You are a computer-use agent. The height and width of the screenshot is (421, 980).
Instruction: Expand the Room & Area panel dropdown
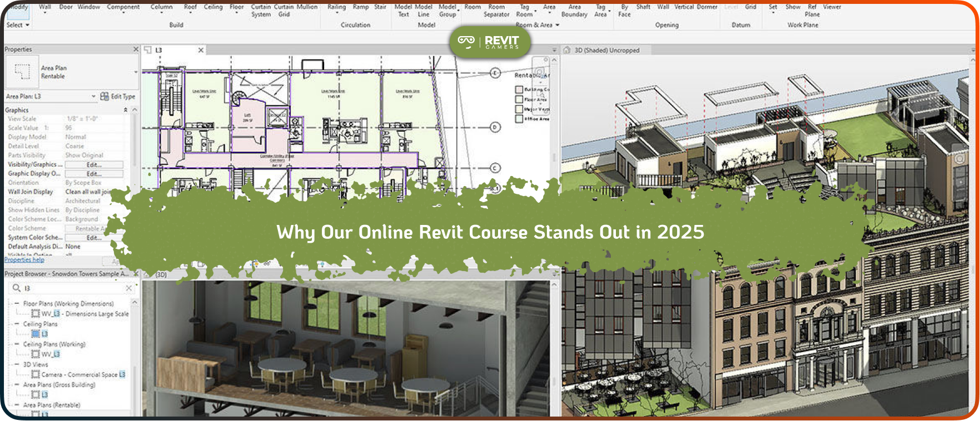pos(538,25)
